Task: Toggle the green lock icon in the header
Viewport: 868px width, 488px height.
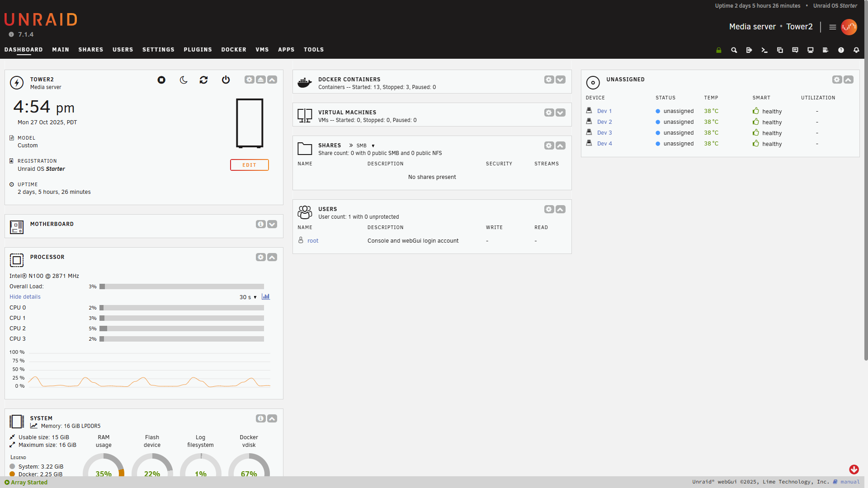Action: (x=719, y=50)
